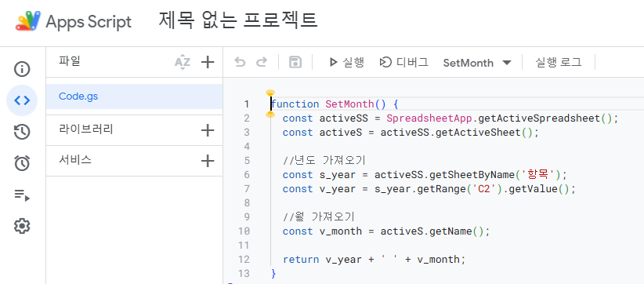Screen dimensions: 644x284
Task: Run the script with 실행 button
Action: pos(346,63)
